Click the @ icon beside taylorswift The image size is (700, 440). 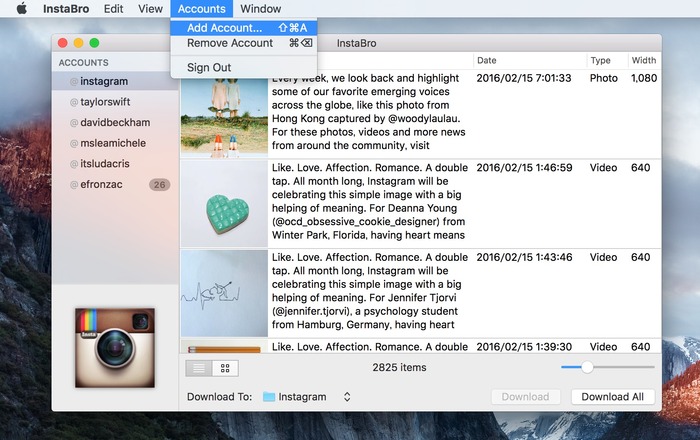[x=74, y=102]
